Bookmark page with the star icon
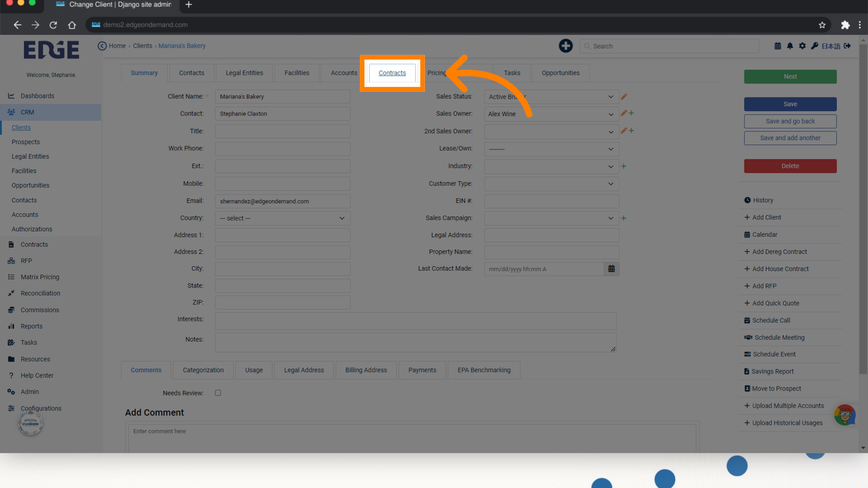Viewport: 868px width, 488px height. (822, 25)
